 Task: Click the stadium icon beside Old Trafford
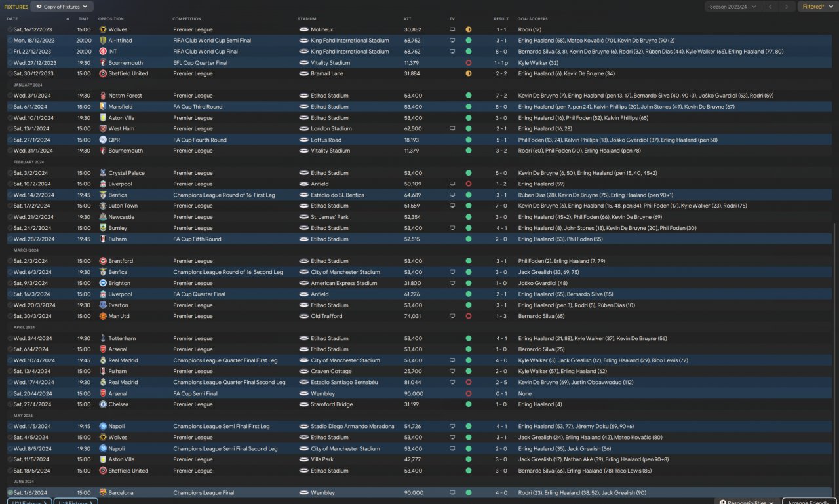303,316
